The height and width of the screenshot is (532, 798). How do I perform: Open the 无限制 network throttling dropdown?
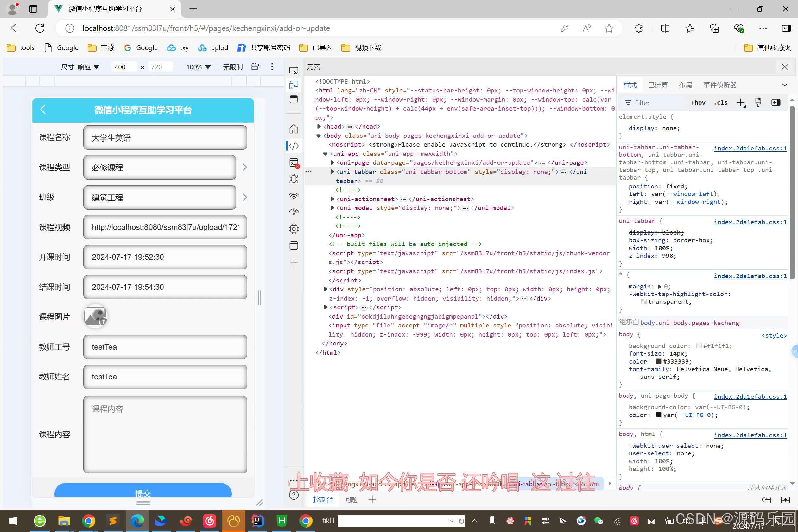point(232,67)
